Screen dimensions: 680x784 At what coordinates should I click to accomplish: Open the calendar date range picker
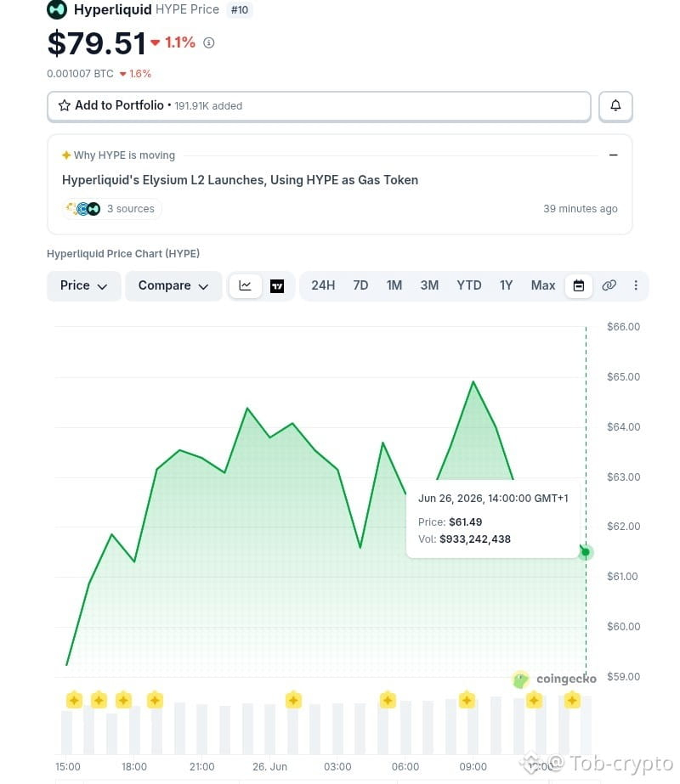[579, 285]
